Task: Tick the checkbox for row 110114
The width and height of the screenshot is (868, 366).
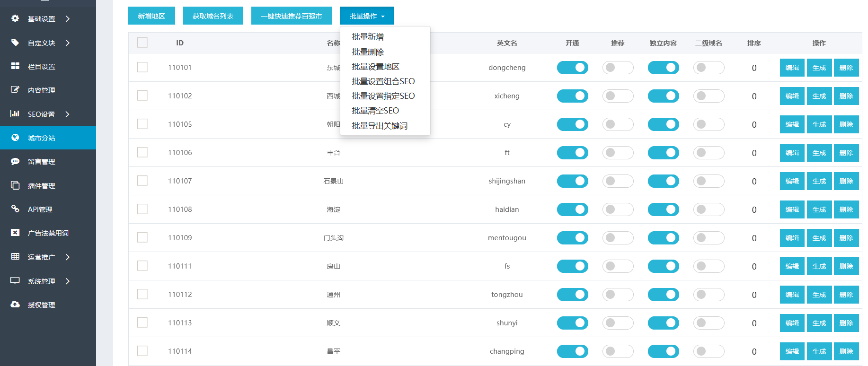Action: click(x=142, y=351)
